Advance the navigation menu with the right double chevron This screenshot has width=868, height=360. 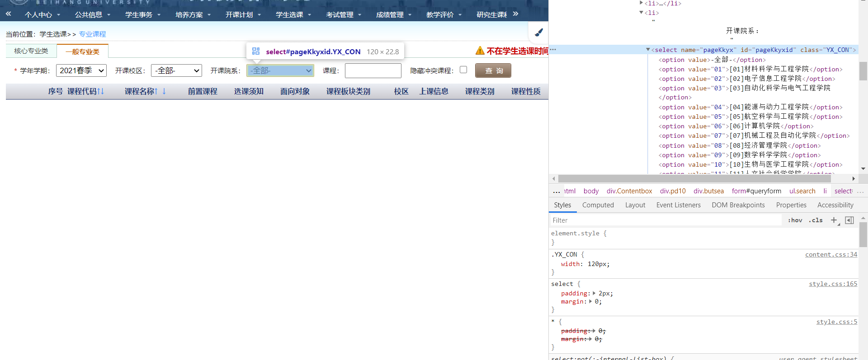tap(515, 14)
